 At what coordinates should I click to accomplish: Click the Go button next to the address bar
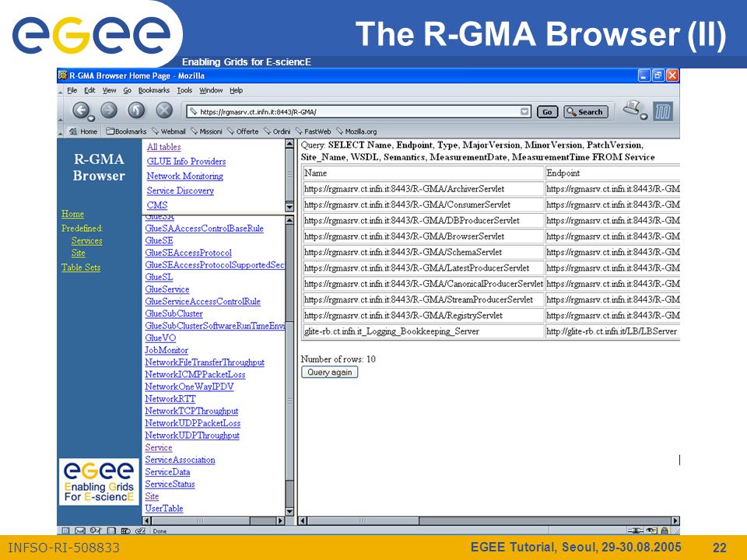[x=547, y=112]
